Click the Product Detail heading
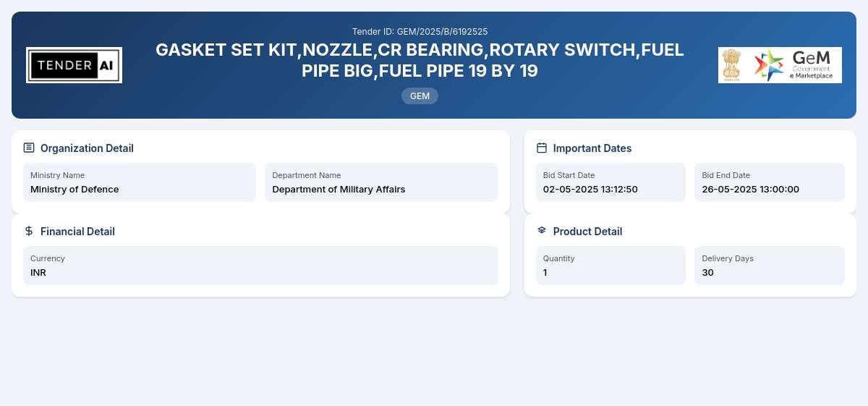868x406 pixels. point(587,232)
